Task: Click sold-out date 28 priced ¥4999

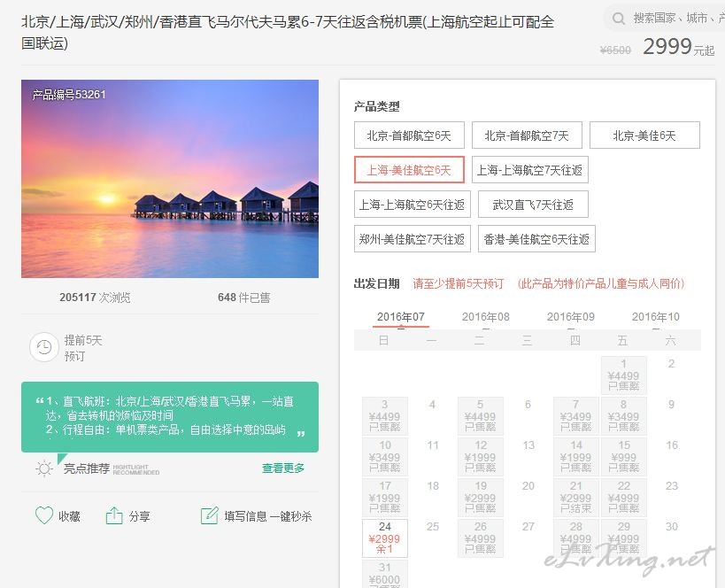Action: tap(575, 538)
